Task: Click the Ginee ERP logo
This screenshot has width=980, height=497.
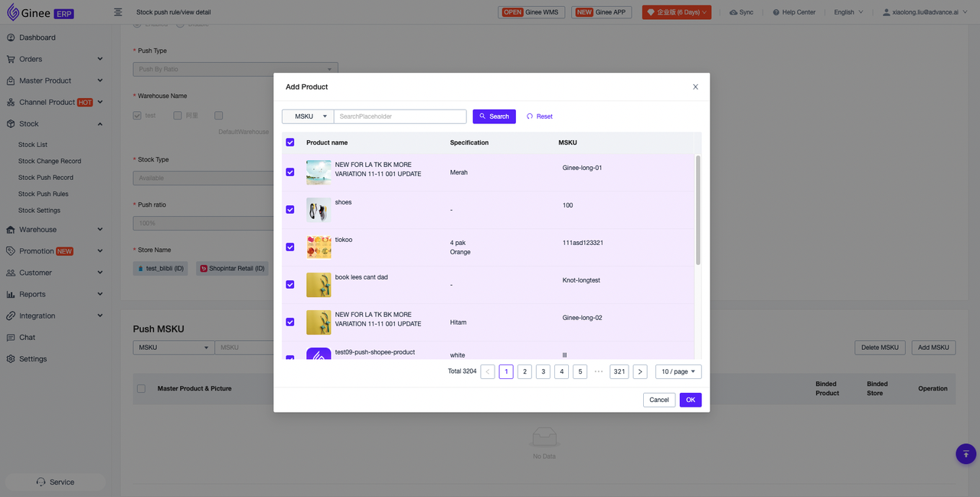Action: tap(41, 12)
